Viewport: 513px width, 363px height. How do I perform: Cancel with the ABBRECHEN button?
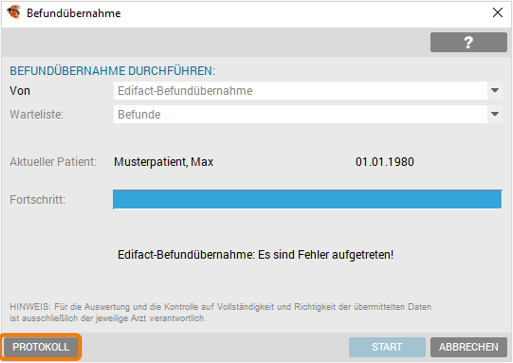point(468,347)
